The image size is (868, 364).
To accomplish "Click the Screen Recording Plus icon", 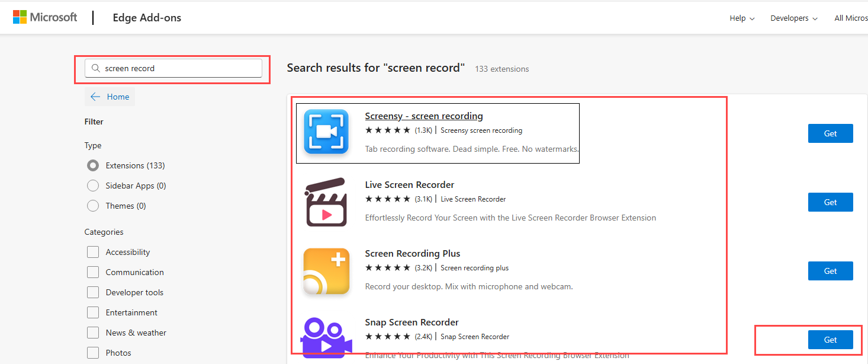I will 326,271.
